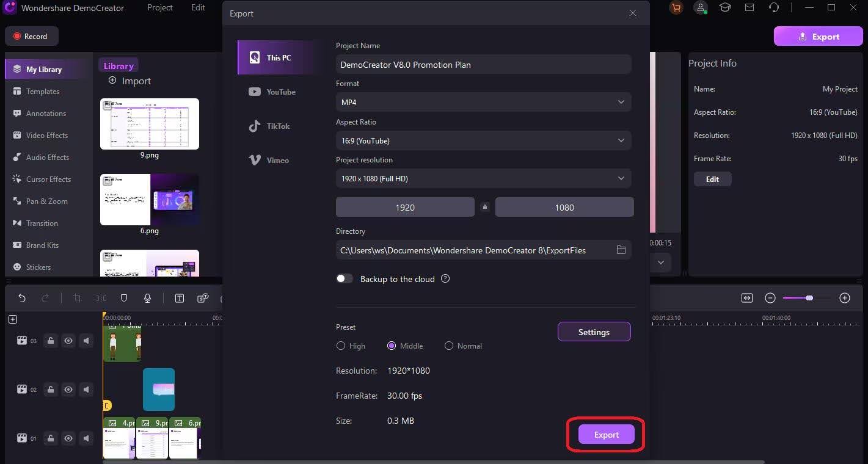The width and height of the screenshot is (868, 464).
Task: Hide track 03 with eye icon
Action: click(68, 341)
